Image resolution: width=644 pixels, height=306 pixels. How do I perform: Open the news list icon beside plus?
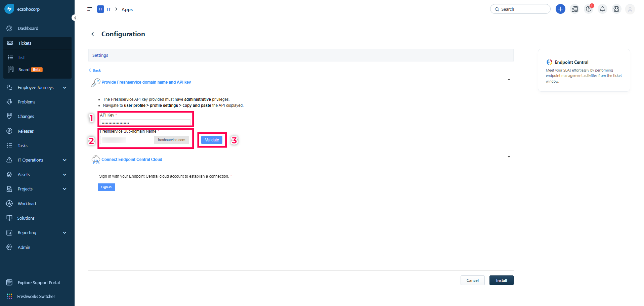[x=575, y=9]
